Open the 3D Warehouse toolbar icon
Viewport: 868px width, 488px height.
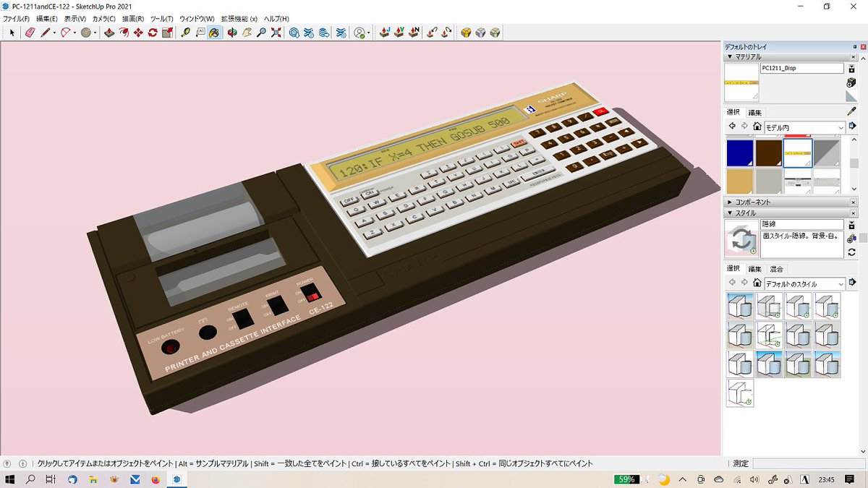click(x=294, y=33)
